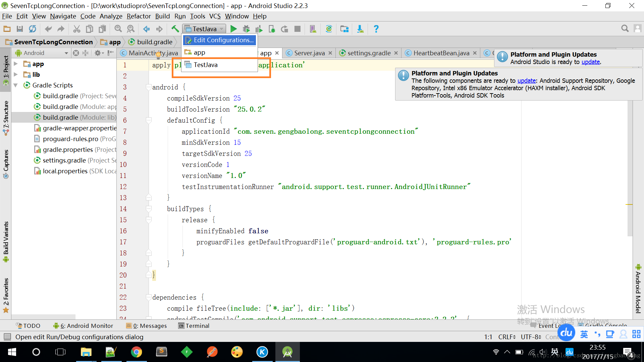Collapse the Gradle Scripts tree node

[x=16, y=85]
